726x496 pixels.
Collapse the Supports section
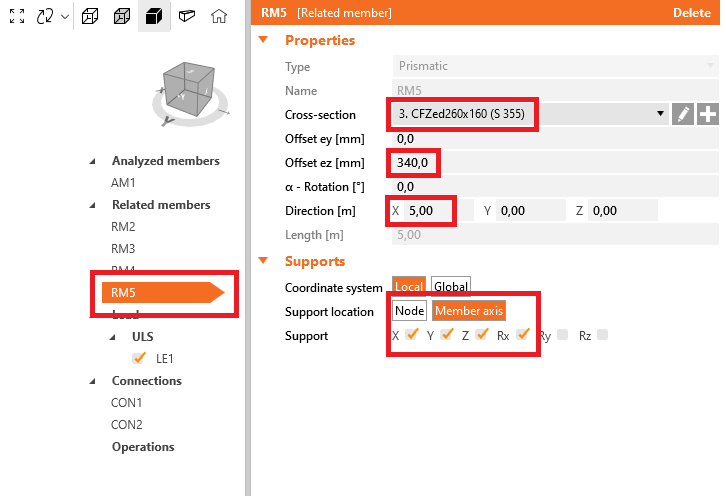click(263, 261)
